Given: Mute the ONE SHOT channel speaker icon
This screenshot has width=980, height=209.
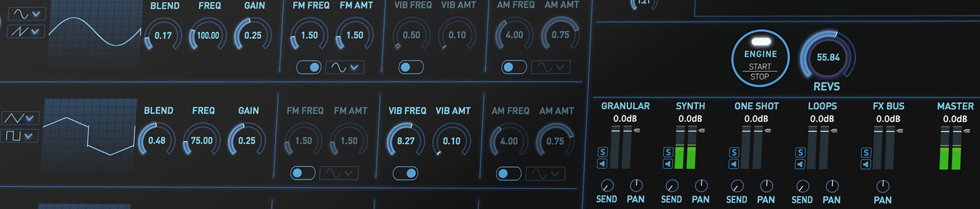Looking at the screenshot, I should 734,164.
